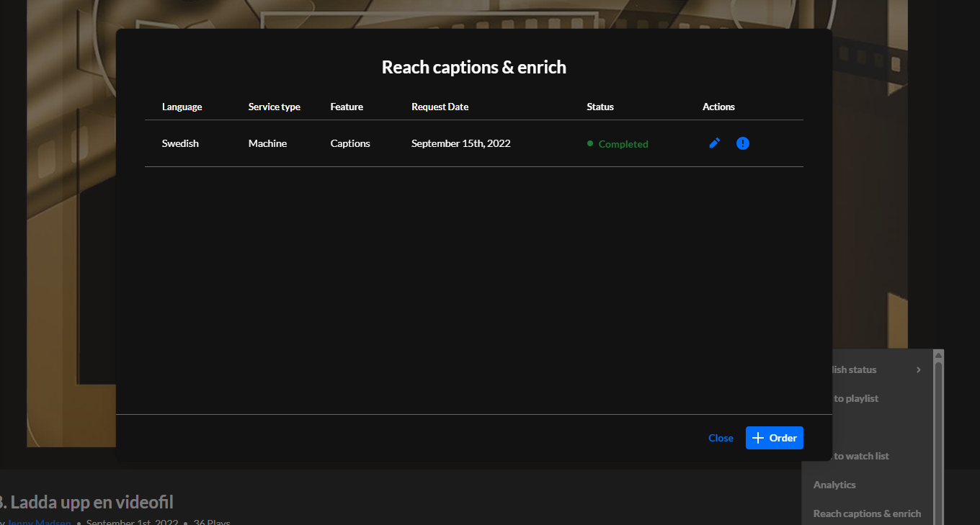Click the pencil edit icon for Swedish captions
Viewport: 980px width, 525px height.
tap(714, 143)
